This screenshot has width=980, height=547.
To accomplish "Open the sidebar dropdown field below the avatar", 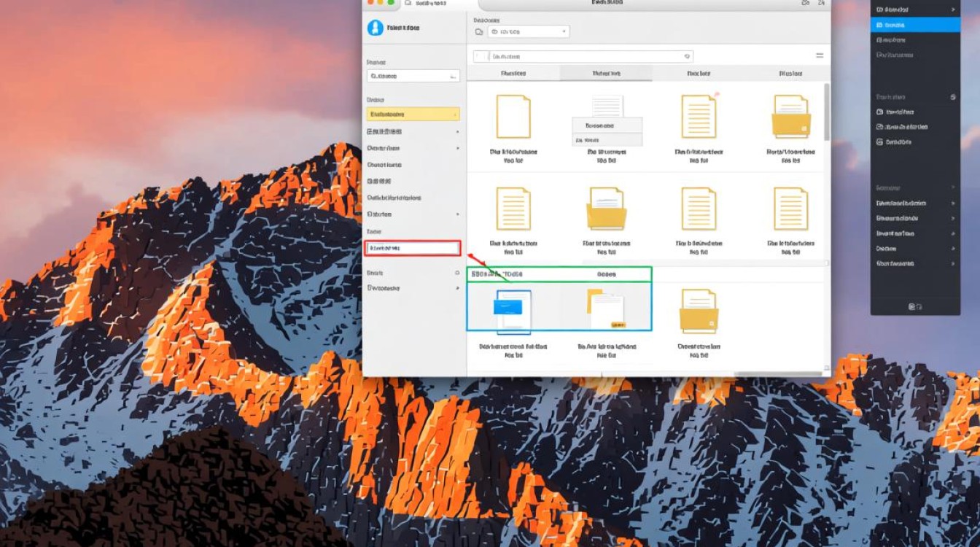I will coord(413,76).
